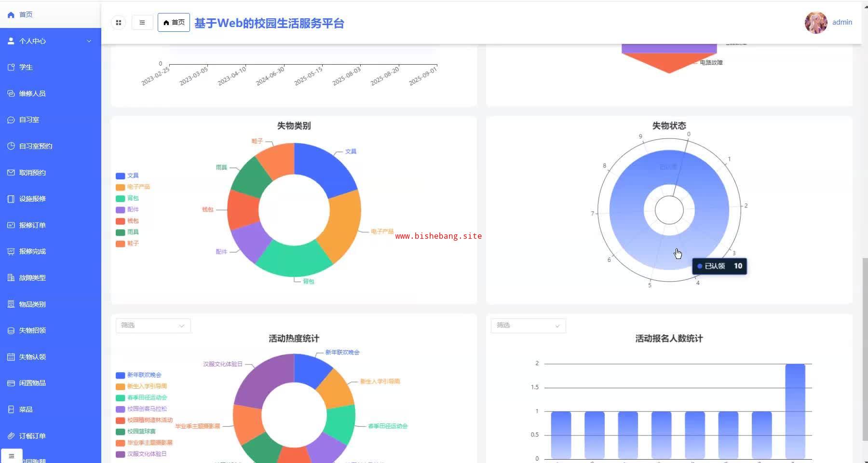Select the 失物招领 database icon
The image size is (868, 463).
[11, 330]
